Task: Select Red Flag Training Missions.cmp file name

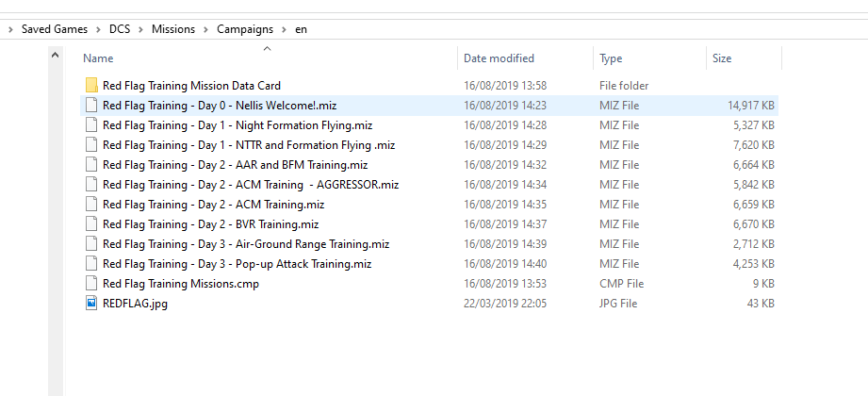Action: tap(181, 284)
